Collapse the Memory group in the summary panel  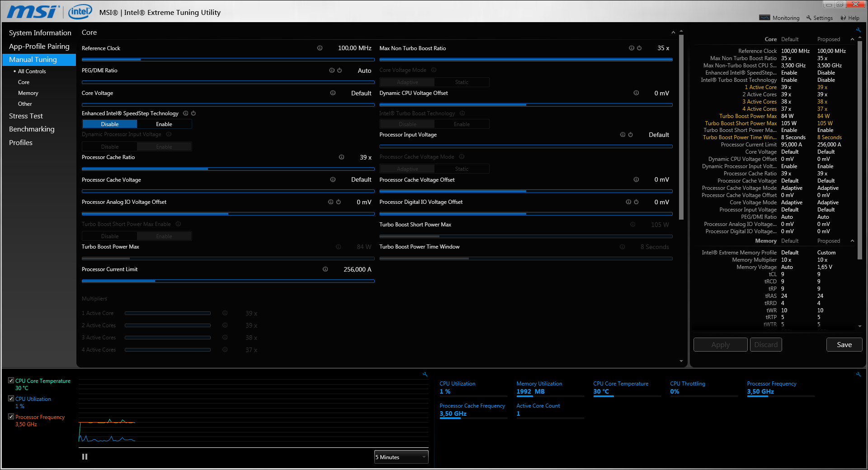click(852, 241)
